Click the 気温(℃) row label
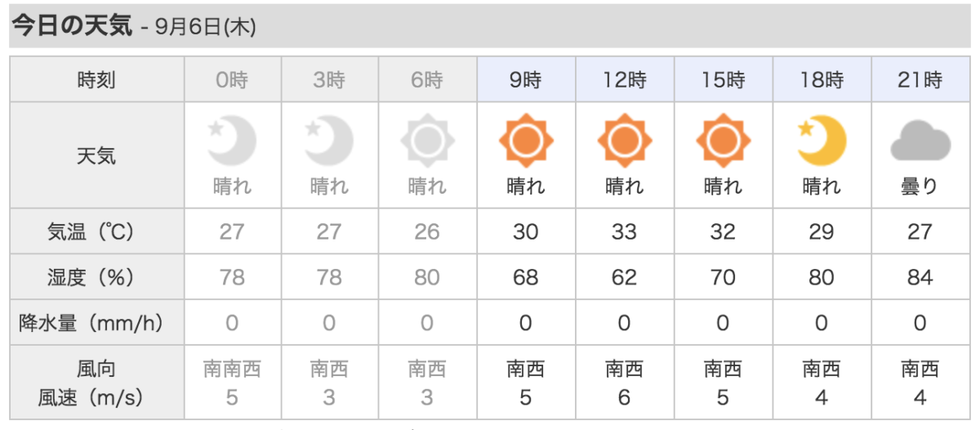Viewport: 980px width, 430px height. 96,231
